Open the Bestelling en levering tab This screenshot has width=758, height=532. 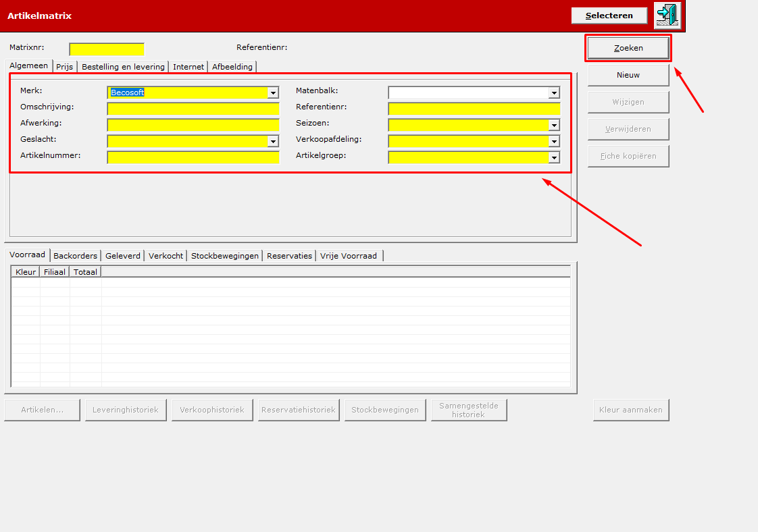123,67
